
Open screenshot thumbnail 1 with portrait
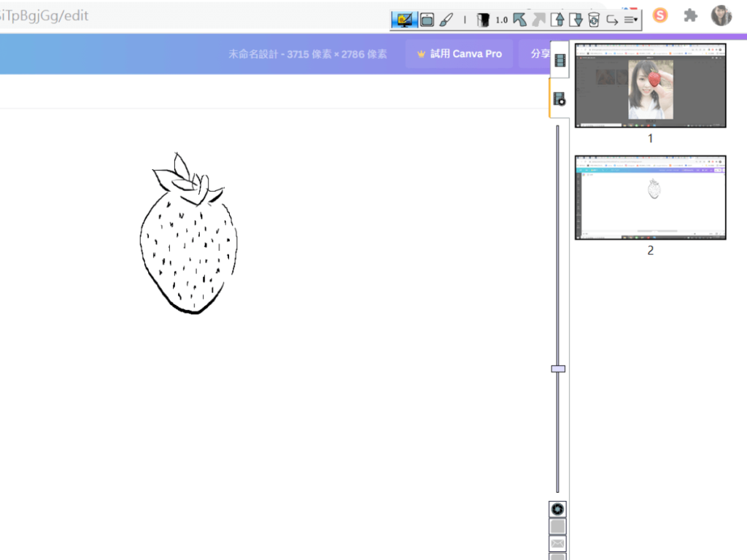(x=650, y=86)
